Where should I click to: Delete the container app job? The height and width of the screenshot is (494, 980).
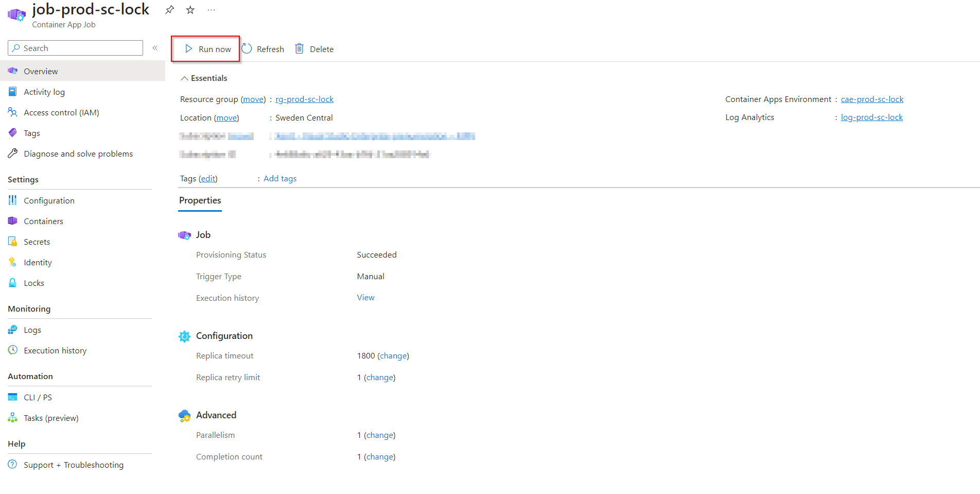(314, 49)
